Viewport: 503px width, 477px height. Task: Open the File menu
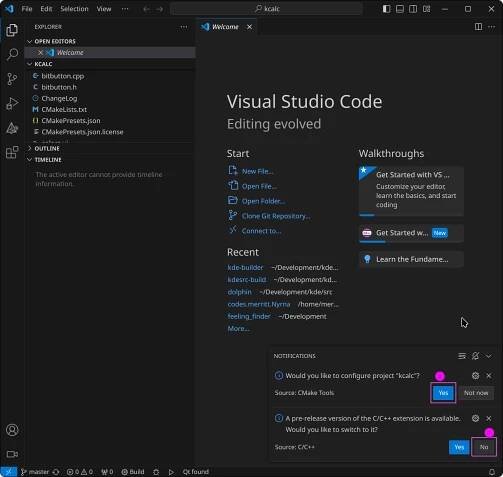pos(27,9)
